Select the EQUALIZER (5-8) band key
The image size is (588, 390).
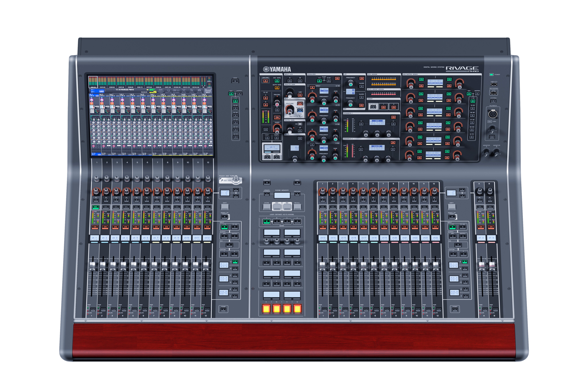(329, 81)
